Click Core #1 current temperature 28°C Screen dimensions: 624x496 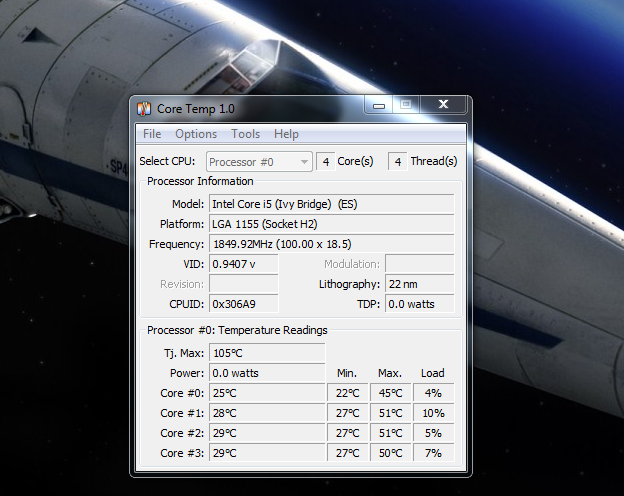[x=267, y=413]
